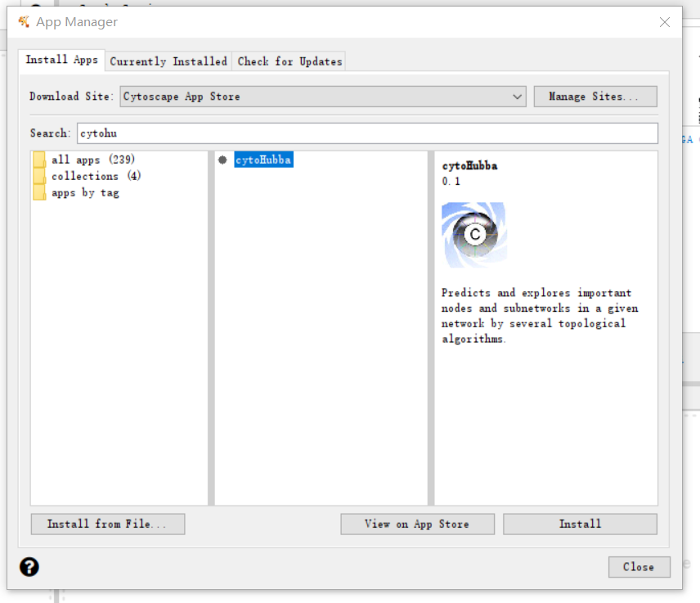Select cytoHubba in results list

[263, 160]
